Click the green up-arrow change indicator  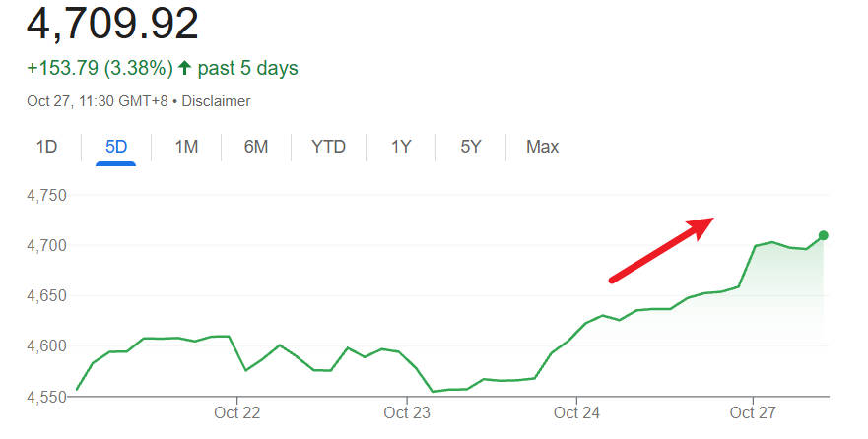point(184,69)
